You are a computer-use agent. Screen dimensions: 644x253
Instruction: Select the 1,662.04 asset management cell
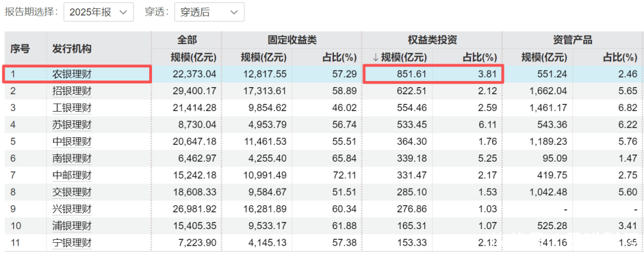pyautogui.click(x=548, y=91)
